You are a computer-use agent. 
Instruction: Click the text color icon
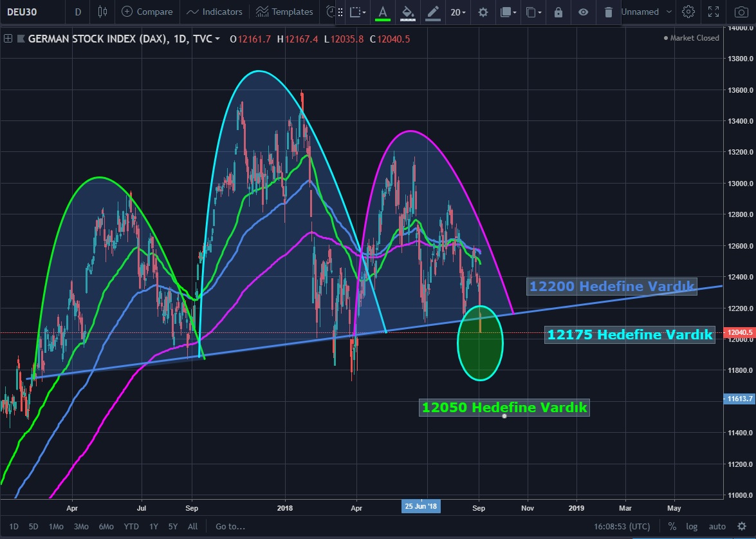(x=383, y=12)
